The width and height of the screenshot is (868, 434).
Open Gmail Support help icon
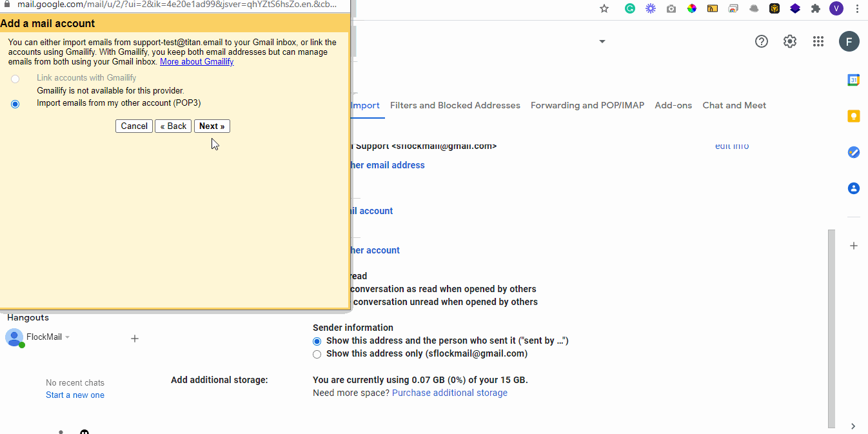click(x=762, y=41)
